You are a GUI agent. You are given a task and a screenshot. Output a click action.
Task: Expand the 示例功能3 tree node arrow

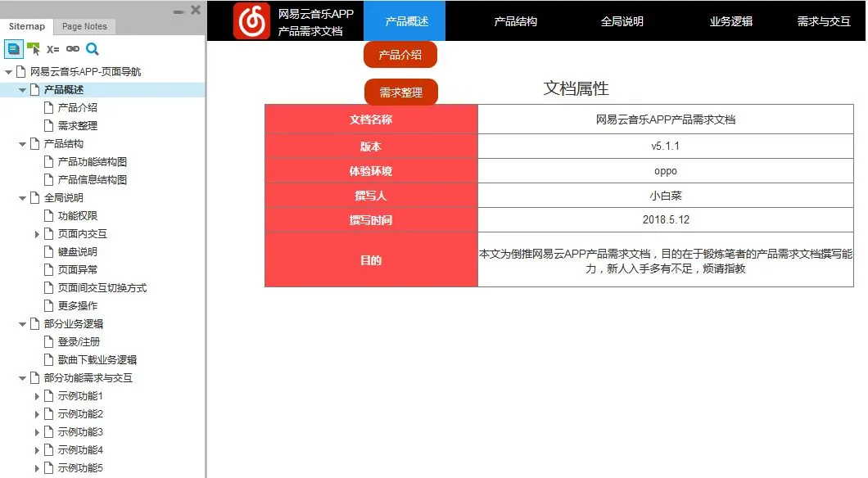[37, 432]
